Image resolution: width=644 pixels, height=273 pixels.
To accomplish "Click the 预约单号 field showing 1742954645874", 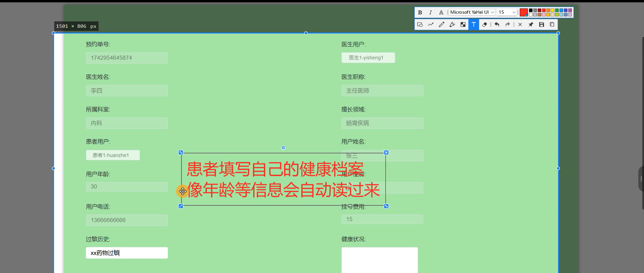I will (127, 58).
